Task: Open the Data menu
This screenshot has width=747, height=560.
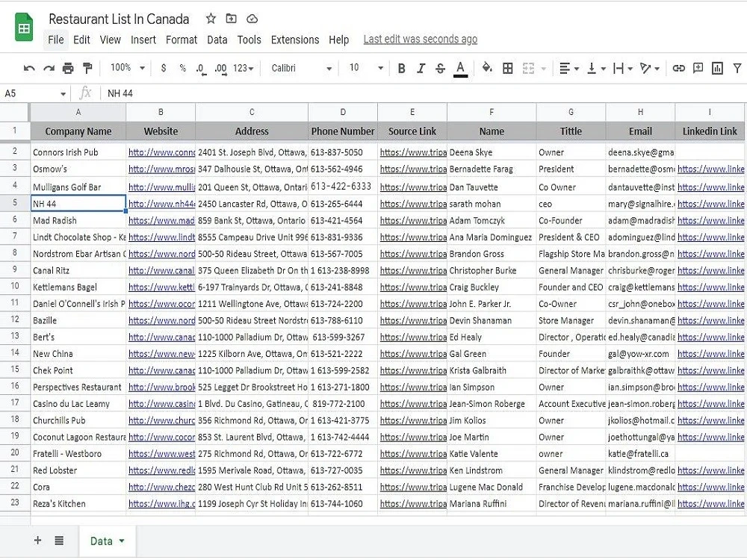Action: [x=217, y=40]
